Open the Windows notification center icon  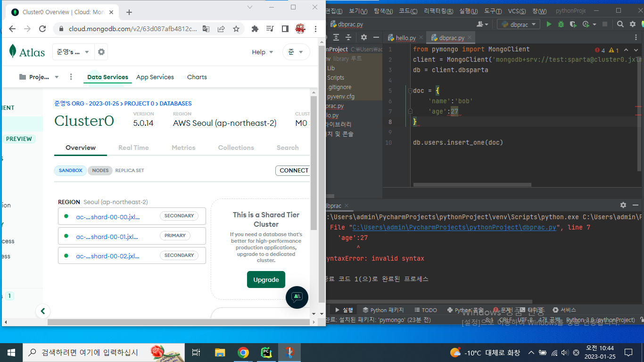click(628, 353)
